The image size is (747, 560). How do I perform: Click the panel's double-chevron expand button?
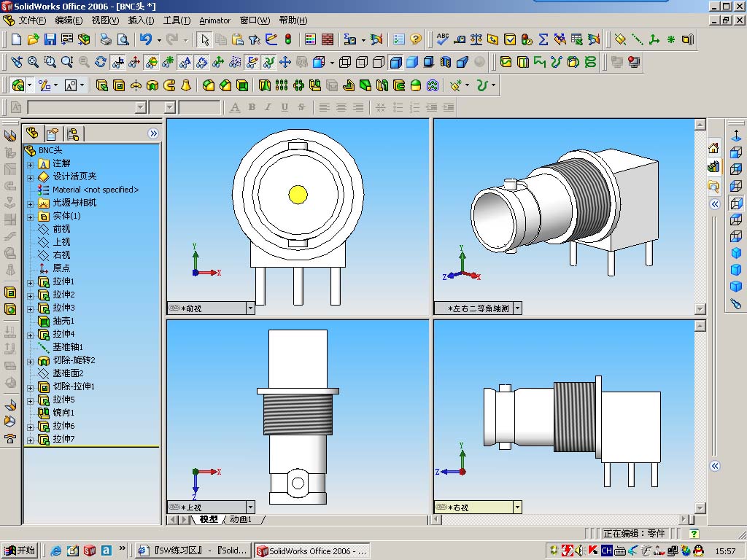153,133
